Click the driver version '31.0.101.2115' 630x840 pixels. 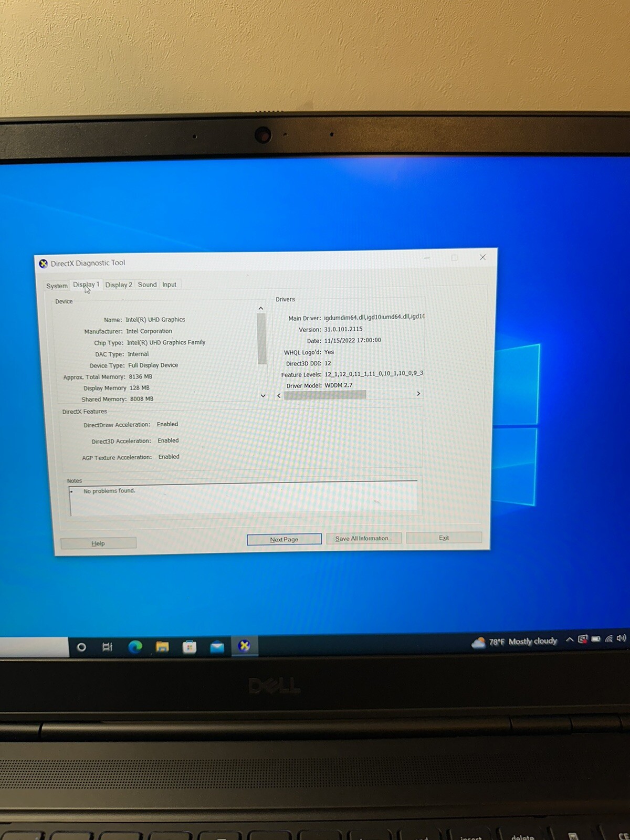coord(343,329)
